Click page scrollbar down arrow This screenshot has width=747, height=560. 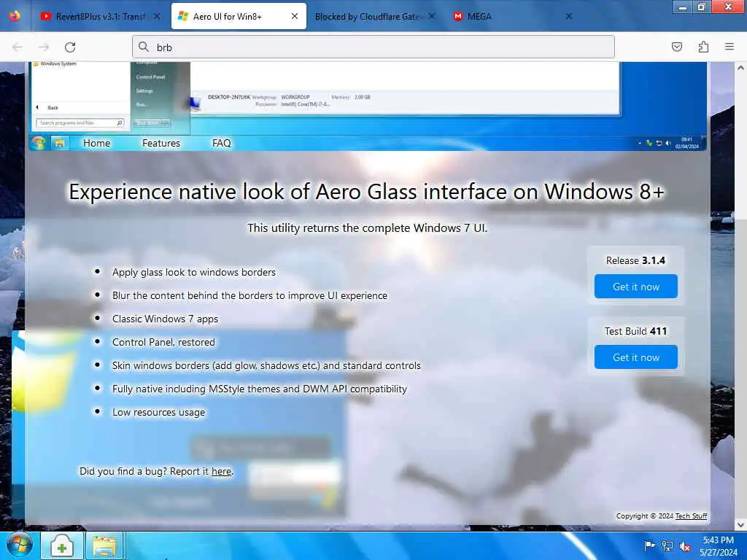pyautogui.click(x=740, y=524)
